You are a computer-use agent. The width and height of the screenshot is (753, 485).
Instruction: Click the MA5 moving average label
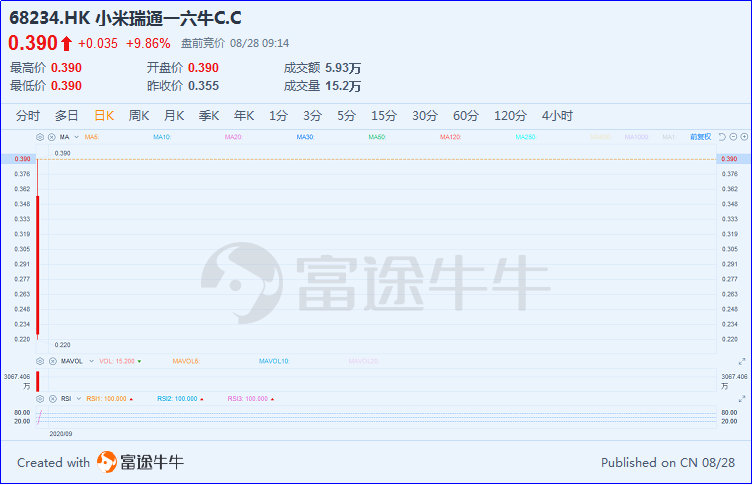[92, 137]
